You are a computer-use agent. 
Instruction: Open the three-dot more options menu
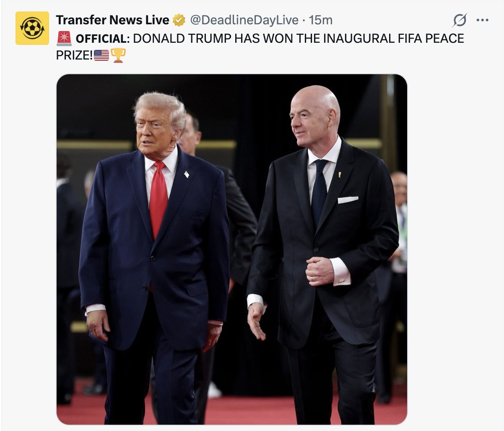483,20
